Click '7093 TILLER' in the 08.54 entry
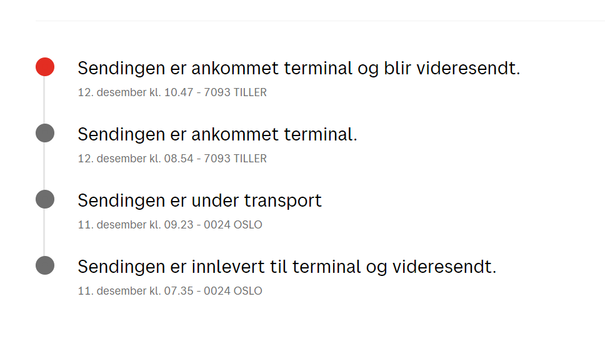 (x=235, y=159)
